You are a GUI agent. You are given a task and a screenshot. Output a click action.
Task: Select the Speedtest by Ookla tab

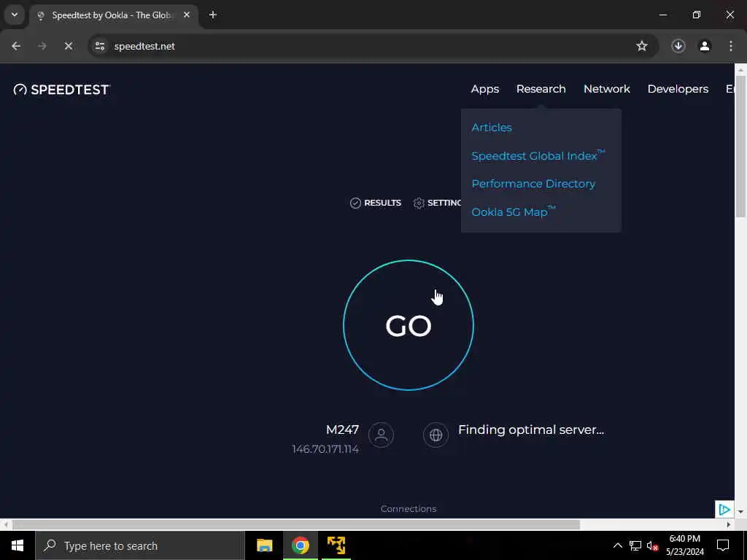coord(112,15)
